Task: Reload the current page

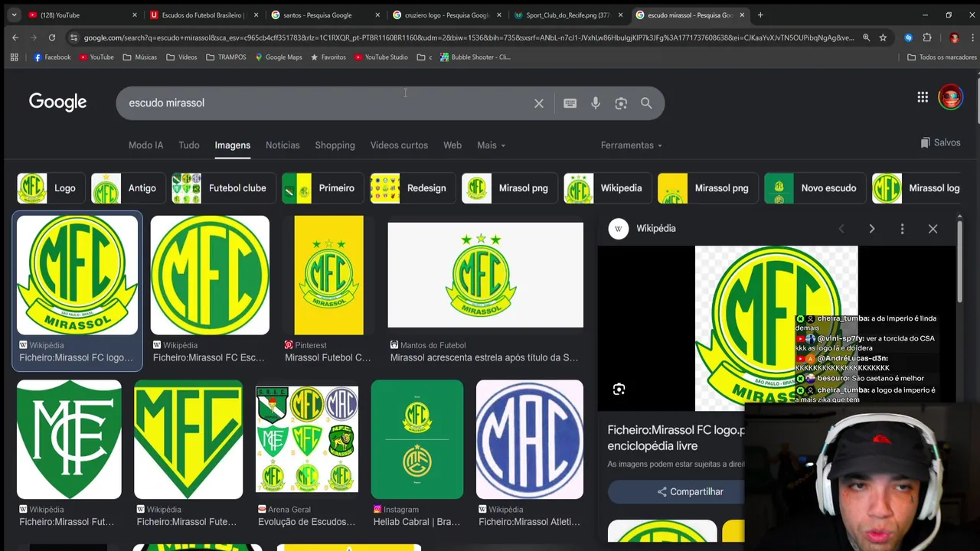Action: 52,37
